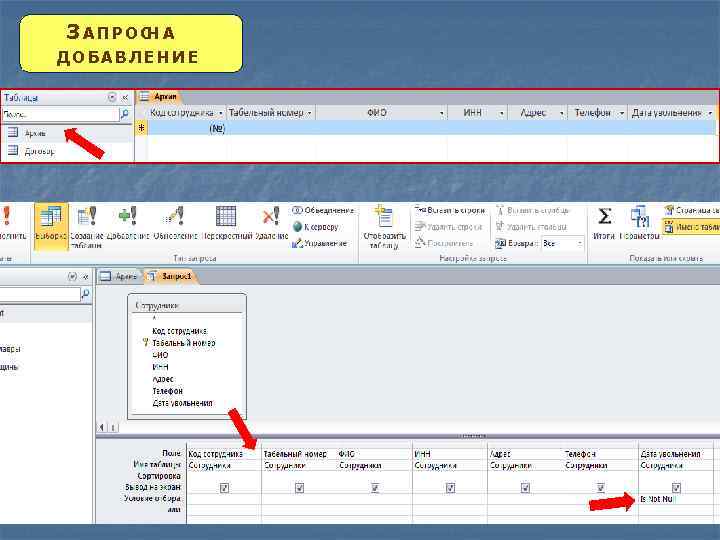Viewport: 720px width, 540px height.
Task: Select Адрес in Сотрудники field list
Action: [x=163, y=379]
